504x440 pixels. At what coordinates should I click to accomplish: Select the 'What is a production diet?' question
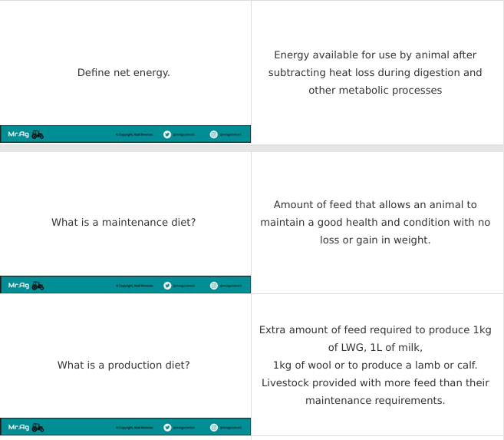[x=124, y=366]
